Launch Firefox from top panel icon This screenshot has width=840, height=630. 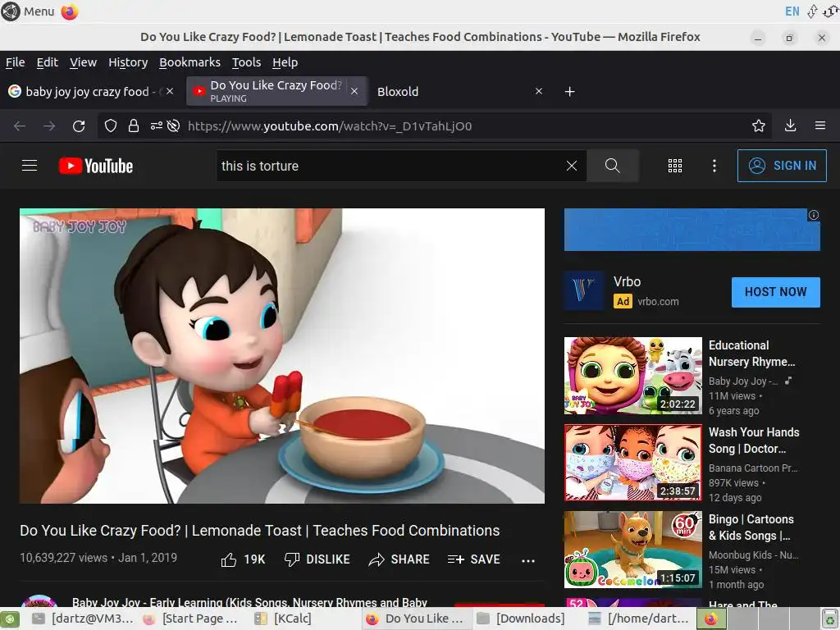(x=70, y=11)
